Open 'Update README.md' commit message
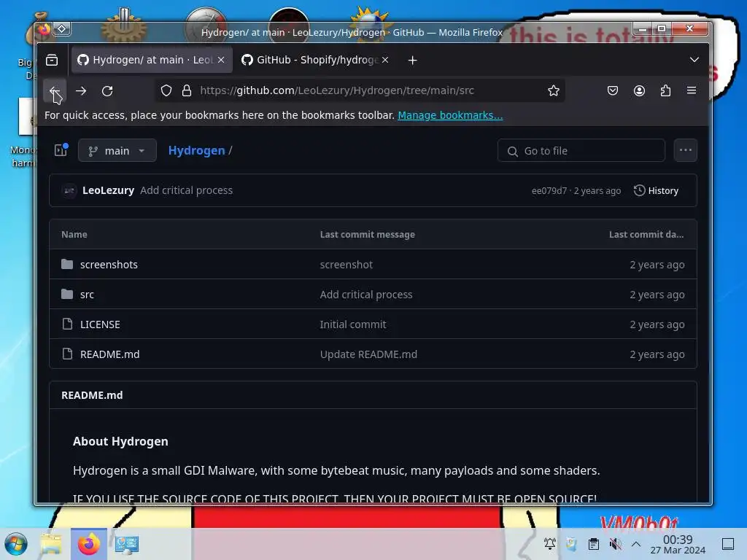The height and width of the screenshot is (560, 747). 368,354
